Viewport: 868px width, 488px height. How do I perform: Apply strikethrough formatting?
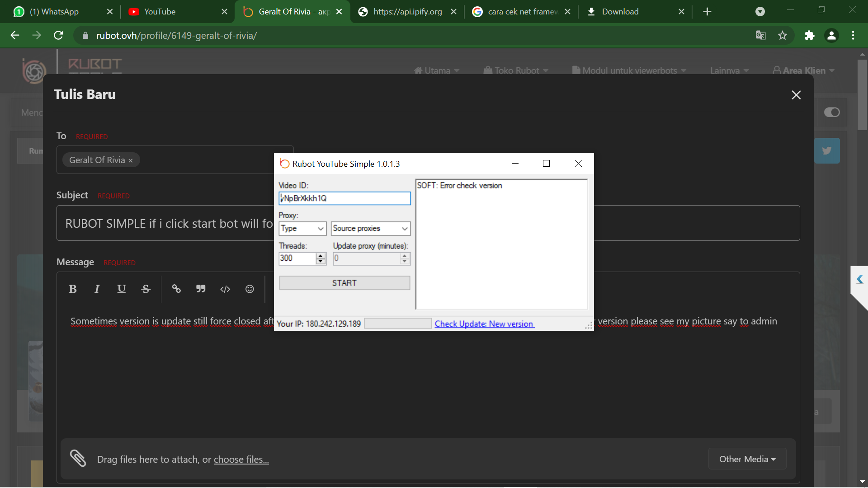[x=146, y=289]
